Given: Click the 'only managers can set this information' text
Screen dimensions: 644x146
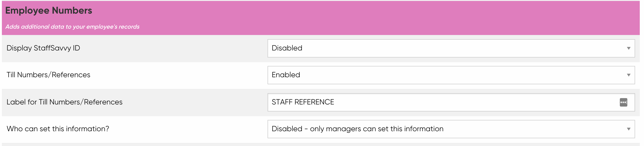Looking at the screenshot, I should tap(376, 129).
